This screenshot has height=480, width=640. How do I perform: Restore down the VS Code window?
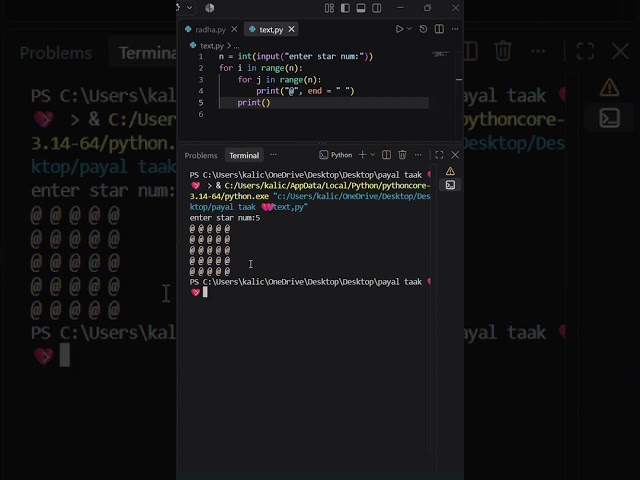(427, 8)
